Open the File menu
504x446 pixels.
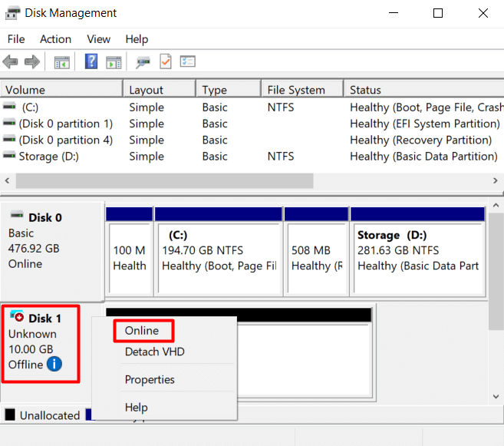[x=16, y=39]
